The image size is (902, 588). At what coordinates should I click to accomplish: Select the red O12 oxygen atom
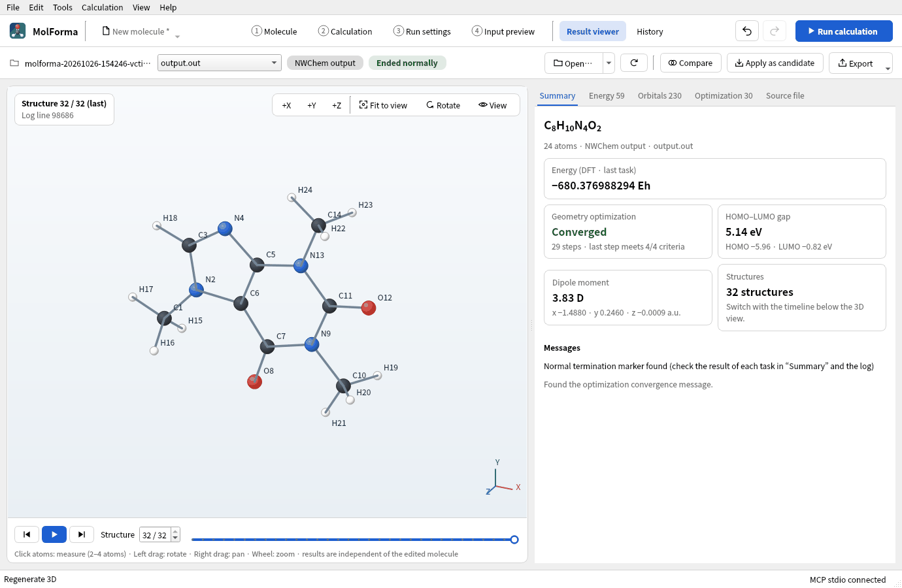(369, 308)
